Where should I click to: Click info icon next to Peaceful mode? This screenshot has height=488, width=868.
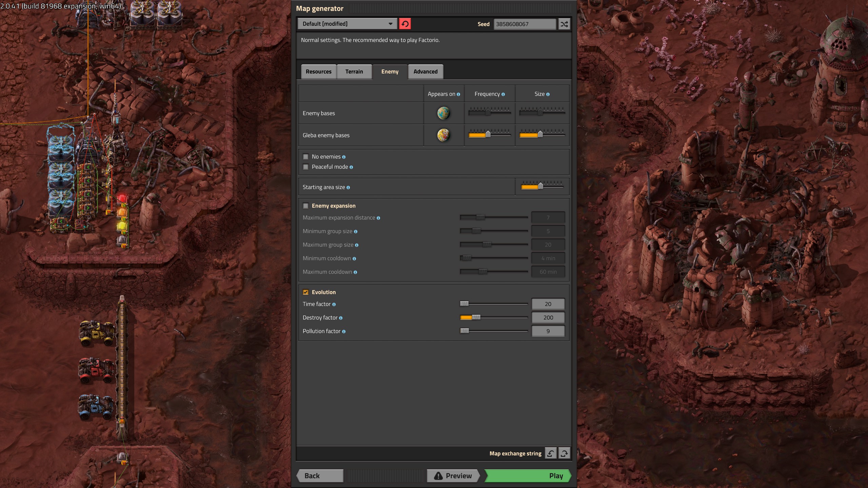(x=351, y=167)
